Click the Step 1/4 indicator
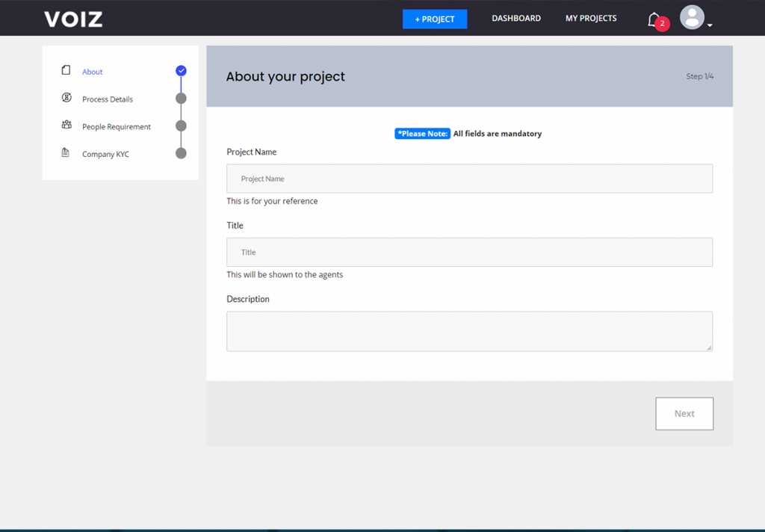 699,77
